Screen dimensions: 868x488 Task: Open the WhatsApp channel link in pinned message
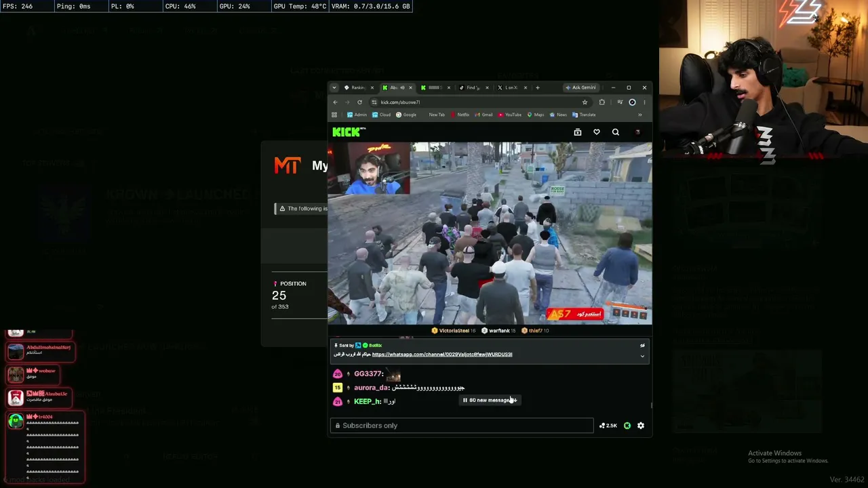click(442, 354)
